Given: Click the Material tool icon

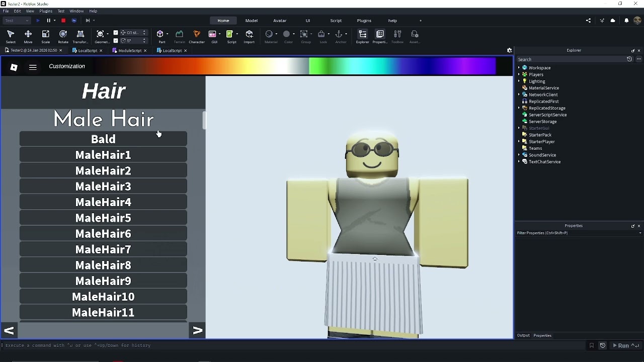Looking at the screenshot, I should tap(269, 34).
